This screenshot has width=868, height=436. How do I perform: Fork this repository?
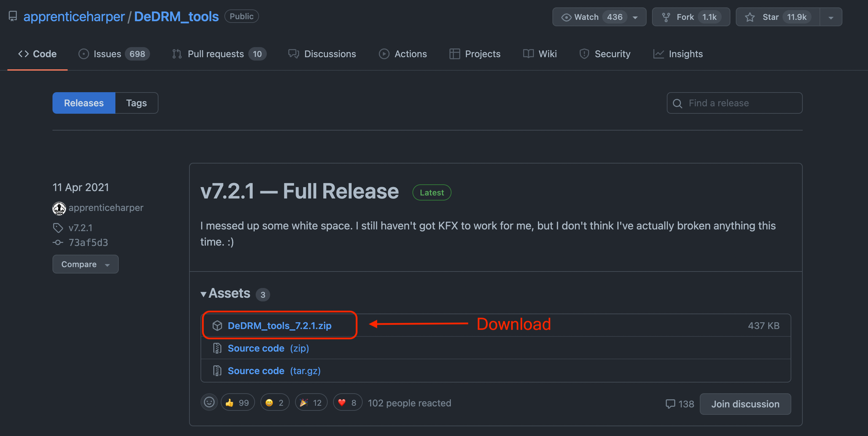[691, 17]
